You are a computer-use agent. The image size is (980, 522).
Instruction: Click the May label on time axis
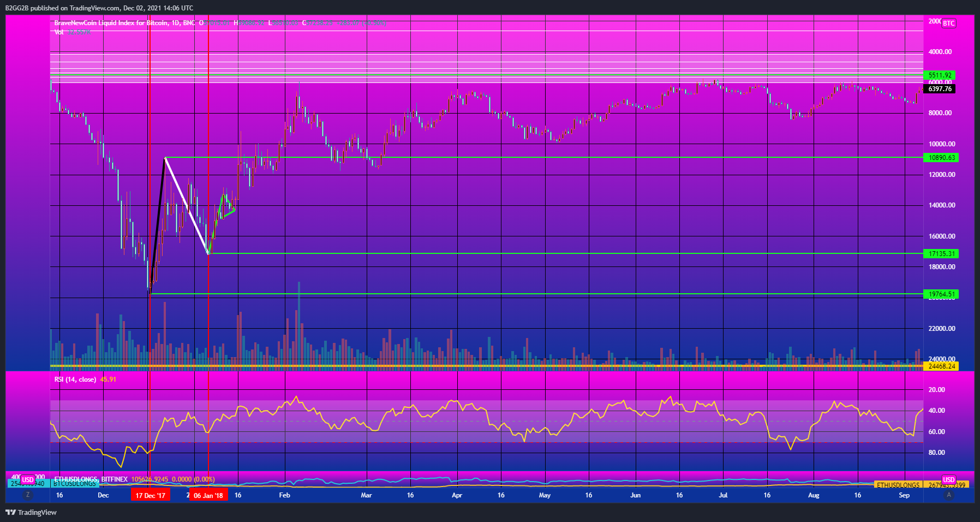click(x=545, y=495)
